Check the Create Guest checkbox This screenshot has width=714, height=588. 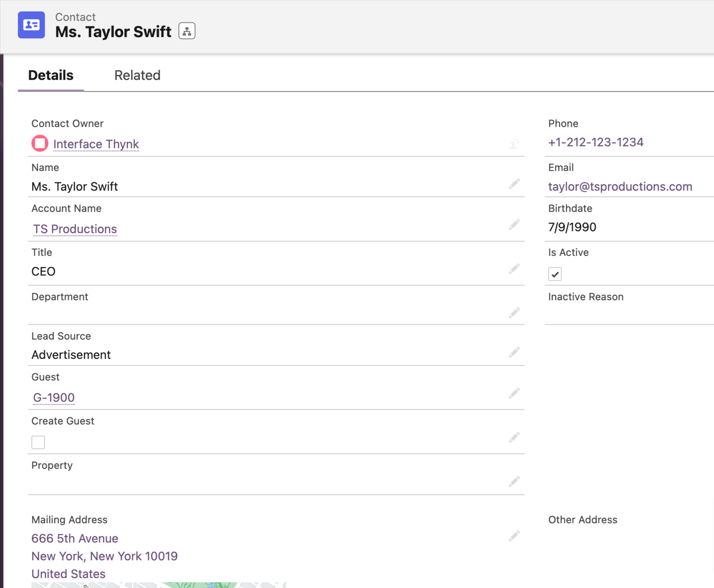(x=38, y=442)
